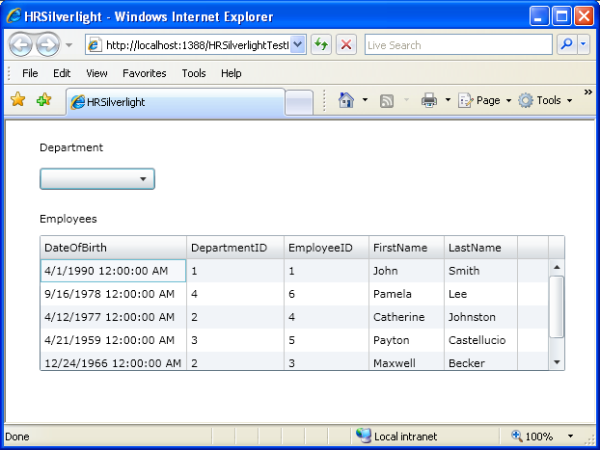This screenshot has height=450, width=600.
Task: Open the Edit menu
Action: [x=62, y=73]
